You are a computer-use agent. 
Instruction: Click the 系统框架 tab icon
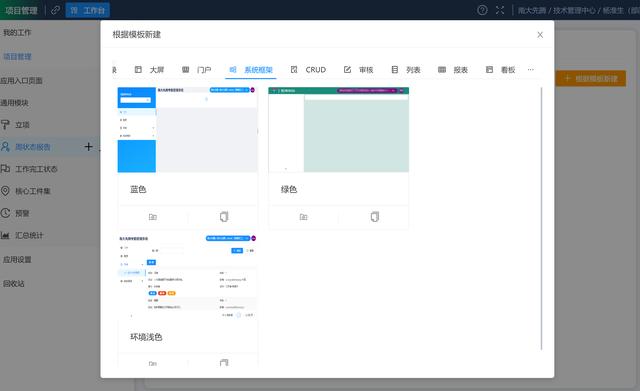pyautogui.click(x=233, y=69)
